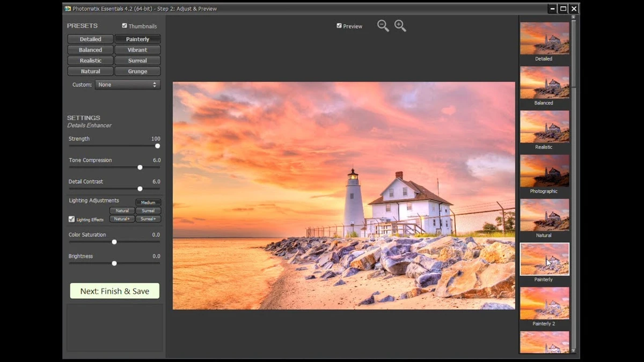Click Next: Finish & Save
This screenshot has height=362, width=644.
click(x=114, y=291)
